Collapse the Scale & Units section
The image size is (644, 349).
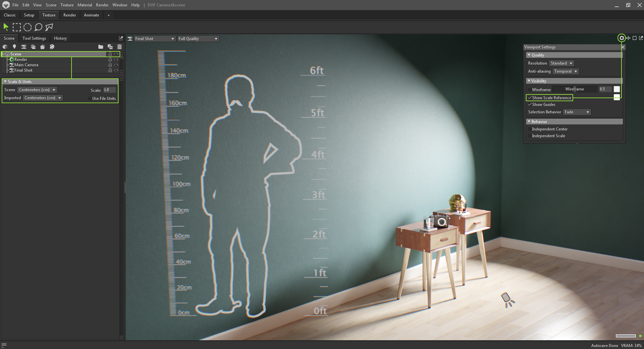tap(5, 82)
